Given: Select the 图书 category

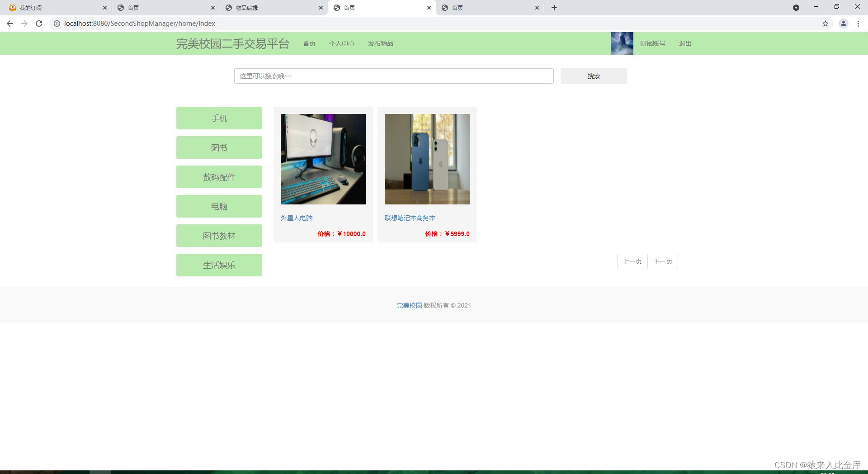Looking at the screenshot, I should point(219,147).
